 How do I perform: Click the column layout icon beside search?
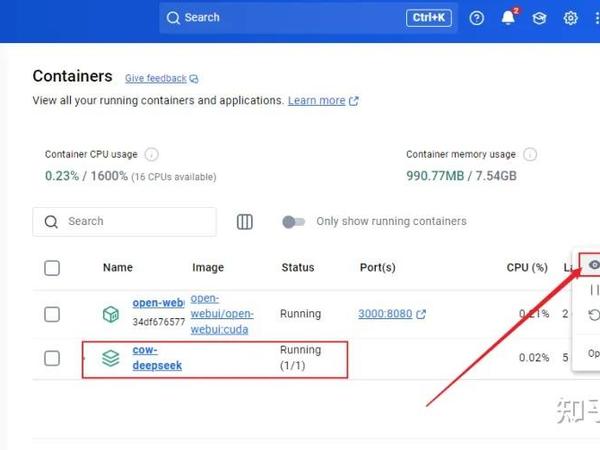click(x=245, y=222)
